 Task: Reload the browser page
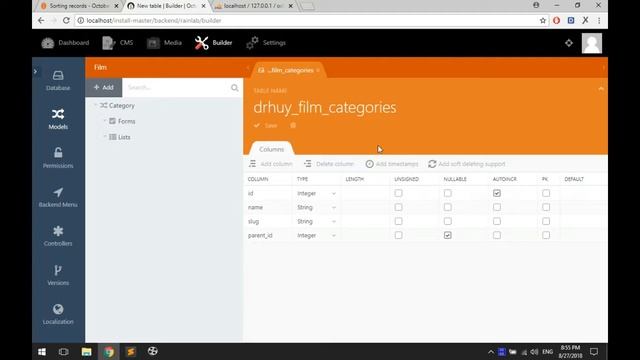[x=66, y=20]
